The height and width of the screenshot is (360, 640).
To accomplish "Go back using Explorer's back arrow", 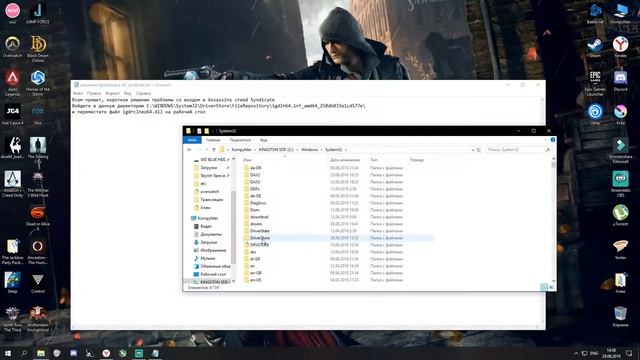I will pyautogui.click(x=189, y=150).
